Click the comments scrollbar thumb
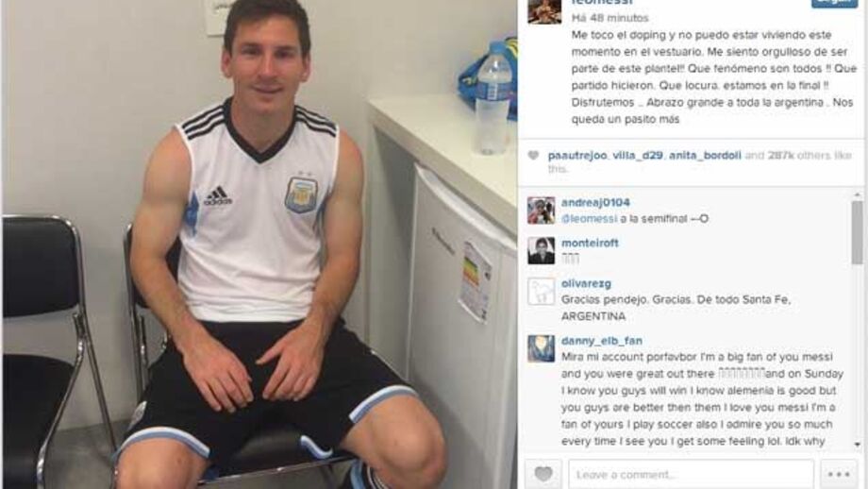Image resolution: width=868 pixels, height=489 pixels. tap(858, 232)
